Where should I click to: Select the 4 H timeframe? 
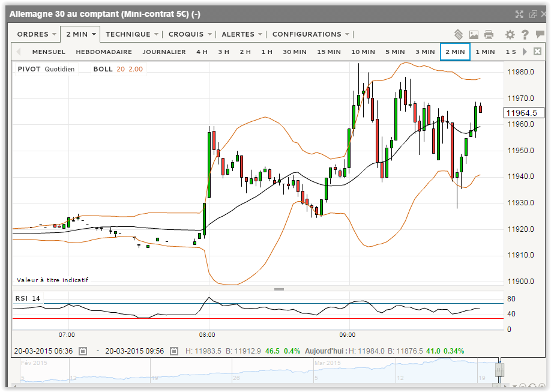pos(202,52)
